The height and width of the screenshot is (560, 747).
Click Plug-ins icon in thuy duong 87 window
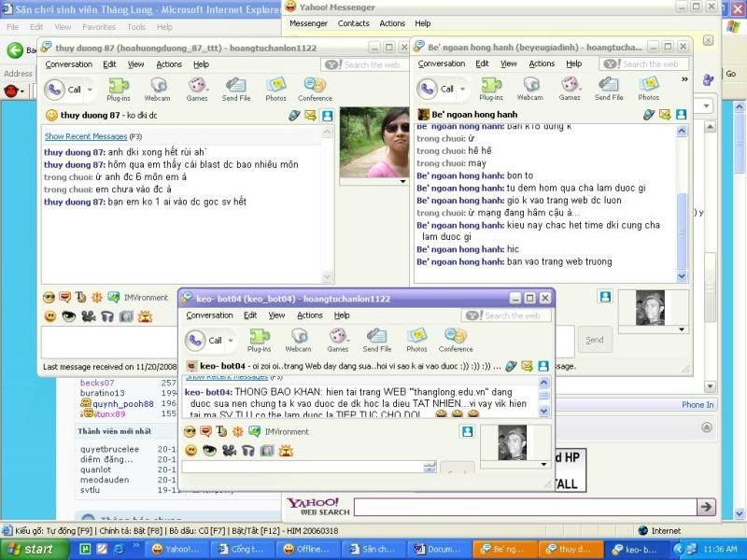(119, 90)
